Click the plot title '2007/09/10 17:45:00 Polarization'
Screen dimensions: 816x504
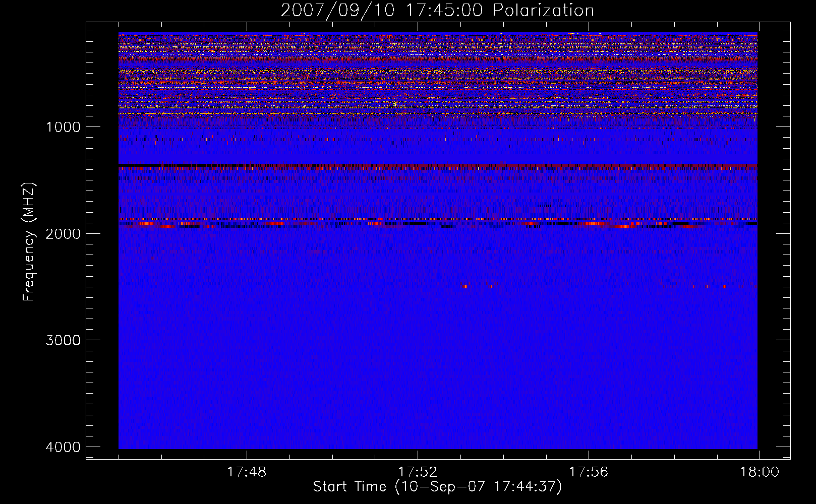click(x=437, y=11)
